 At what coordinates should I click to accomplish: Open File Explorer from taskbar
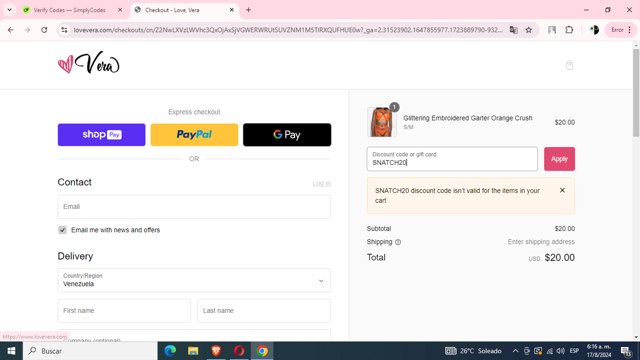point(193,351)
